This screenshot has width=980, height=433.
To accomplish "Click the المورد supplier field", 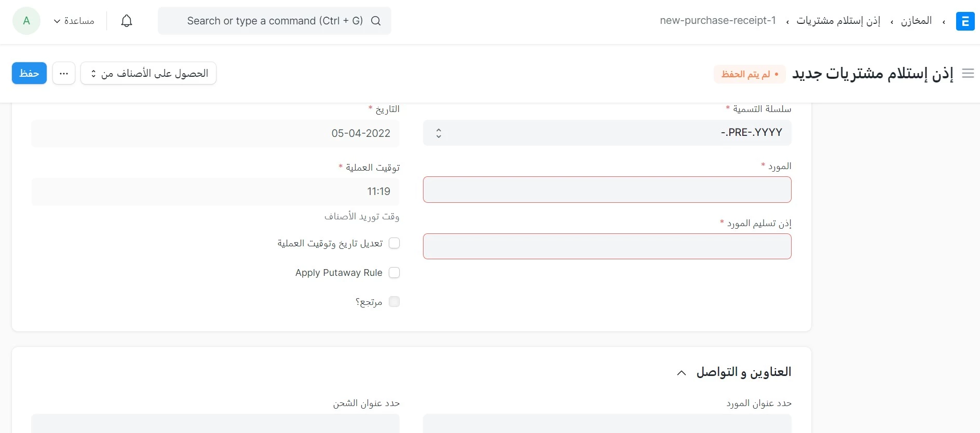I will click(607, 189).
